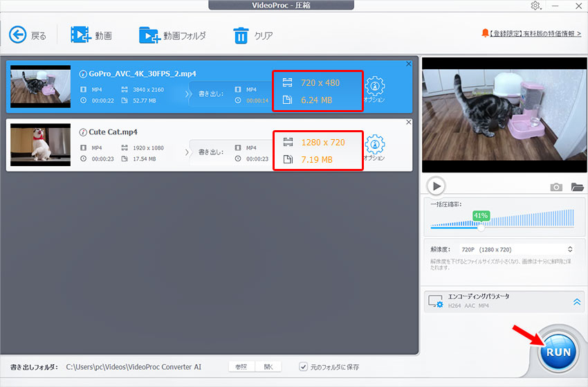The width and height of the screenshot is (588, 387).
Task: Open オプション for Cute Cat.mp4
Action: coord(375,147)
